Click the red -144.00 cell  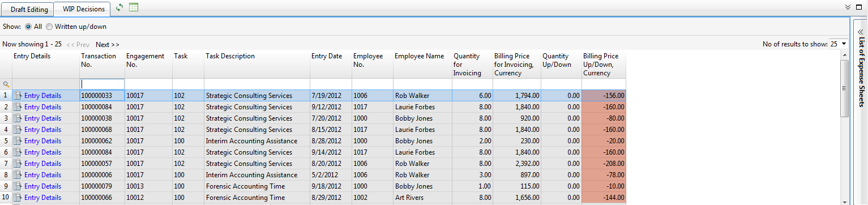point(604,198)
